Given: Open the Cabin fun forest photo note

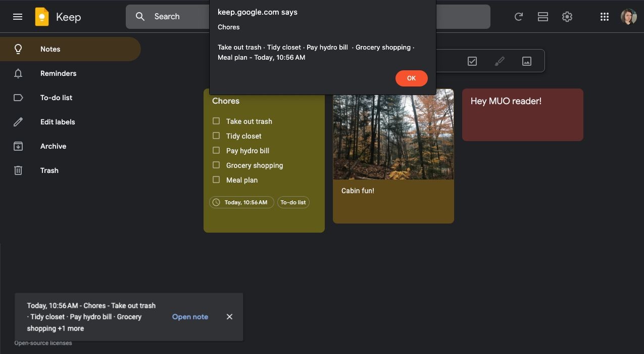Looking at the screenshot, I should (393, 156).
